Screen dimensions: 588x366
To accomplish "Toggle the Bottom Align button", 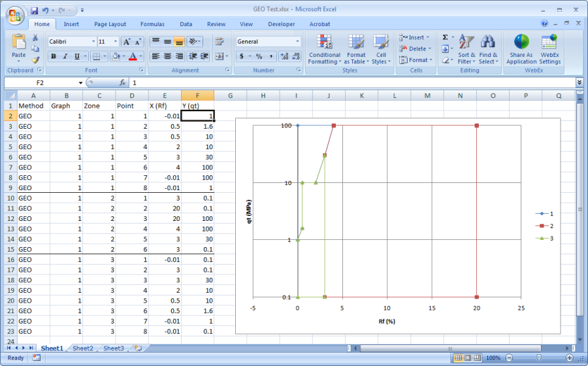I will (179, 41).
